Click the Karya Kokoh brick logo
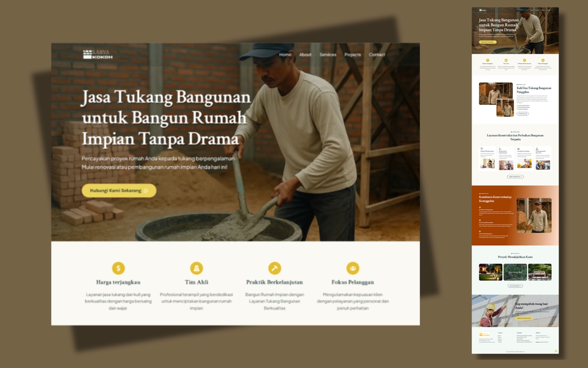The image size is (588, 368). click(x=97, y=55)
